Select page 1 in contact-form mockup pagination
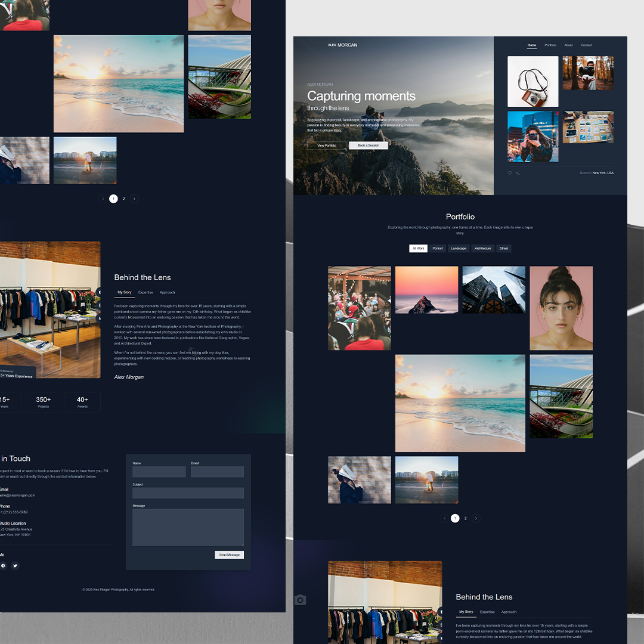This screenshot has height=644, width=644. pos(113,199)
